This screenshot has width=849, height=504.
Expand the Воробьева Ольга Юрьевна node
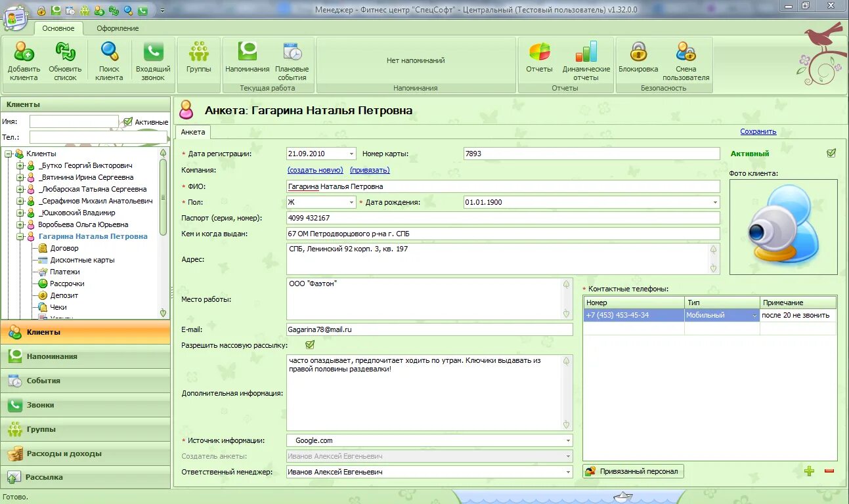tap(20, 224)
